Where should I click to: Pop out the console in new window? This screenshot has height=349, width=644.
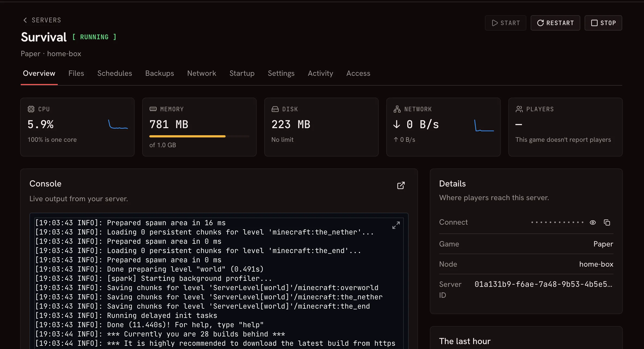pos(401,186)
